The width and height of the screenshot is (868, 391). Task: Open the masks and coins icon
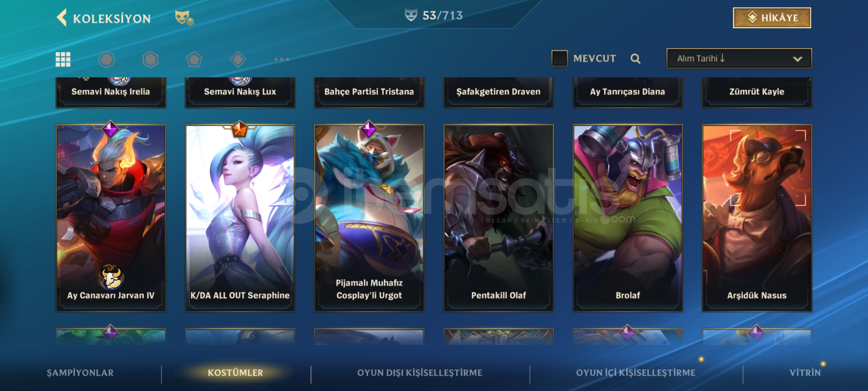184,18
